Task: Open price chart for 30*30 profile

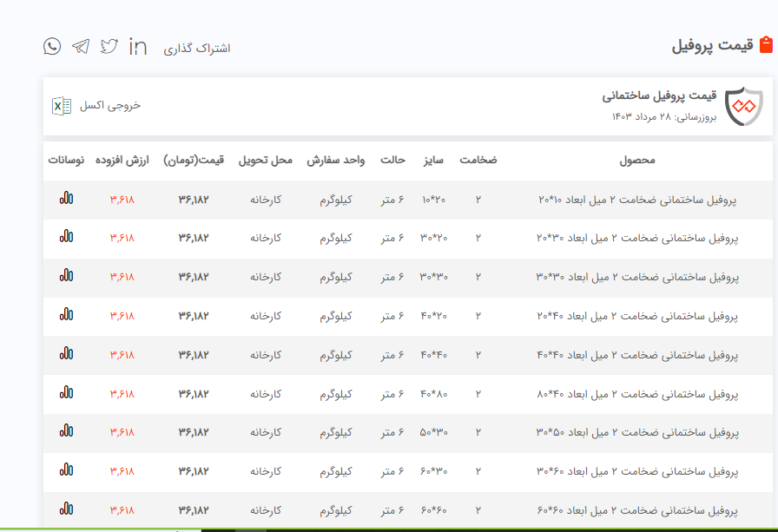Action: point(66,276)
